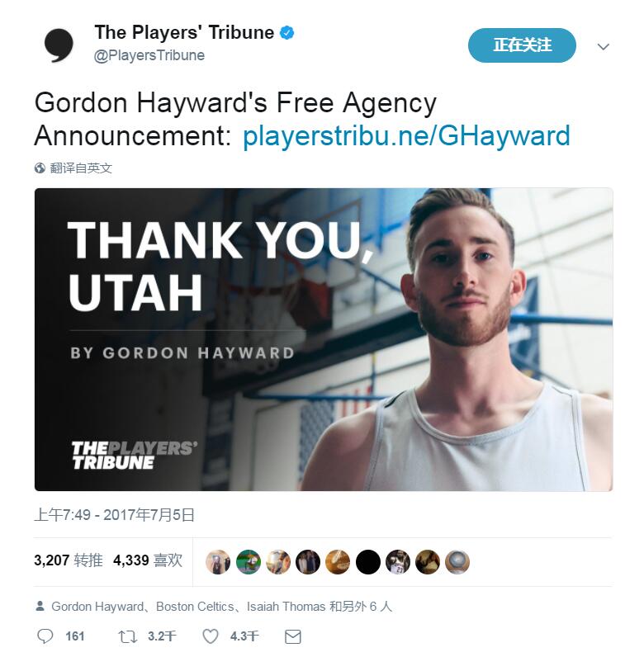Click the reply speech bubble icon

(x=45, y=636)
